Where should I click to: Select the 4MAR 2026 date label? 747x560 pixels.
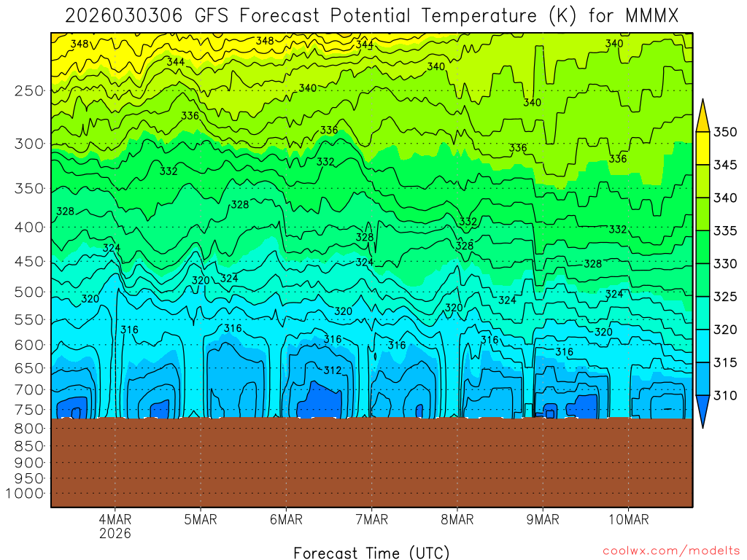[115, 526]
